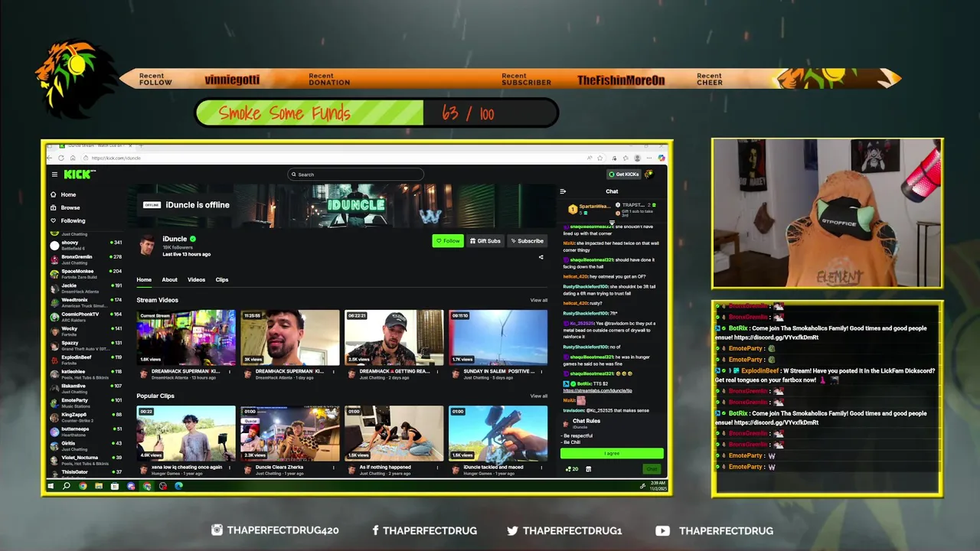Open the 11:25:55 stream video thumbnail
Image resolution: width=980 pixels, height=551 pixels.
tap(290, 337)
